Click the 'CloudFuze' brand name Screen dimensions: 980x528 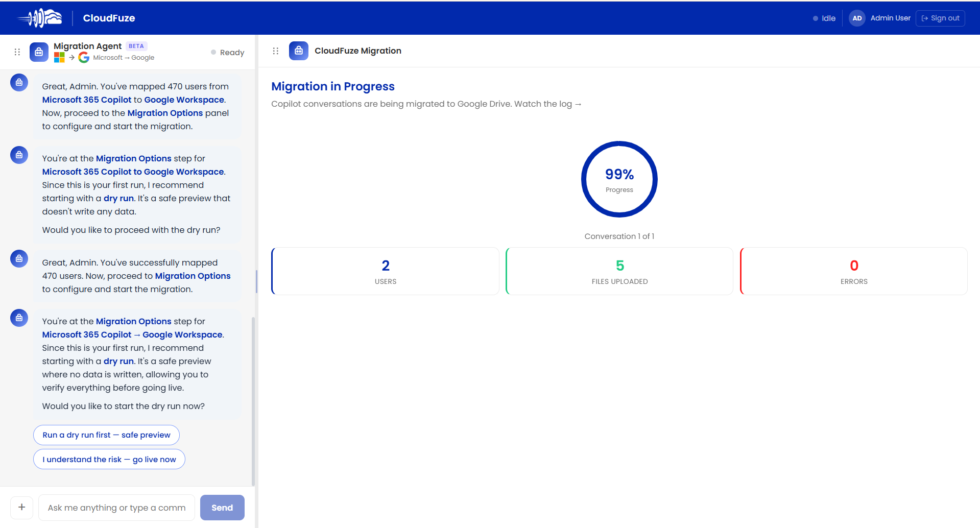[109, 18]
